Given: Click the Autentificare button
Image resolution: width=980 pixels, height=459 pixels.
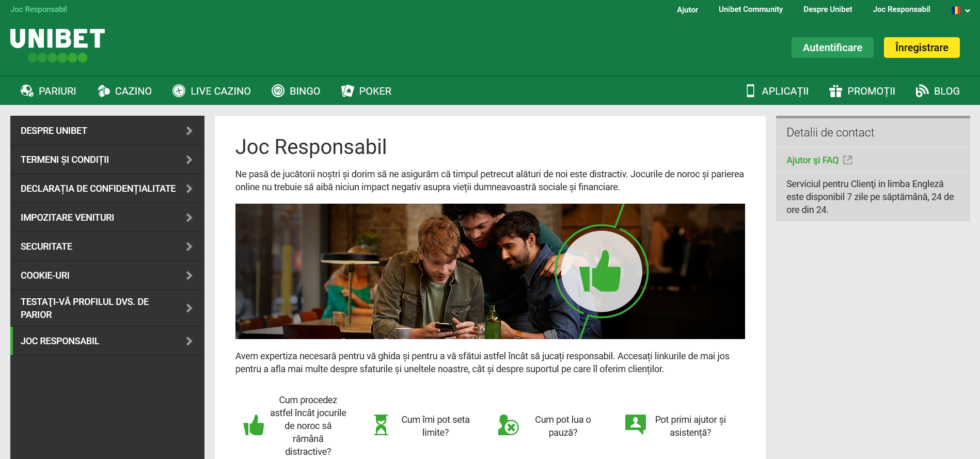Looking at the screenshot, I should 832,48.
